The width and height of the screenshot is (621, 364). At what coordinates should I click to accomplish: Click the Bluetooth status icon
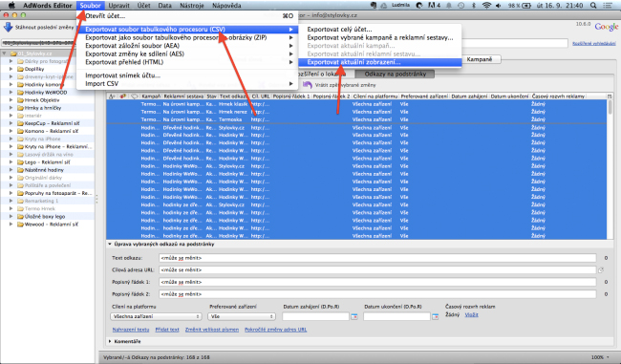click(x=473, y=6)
